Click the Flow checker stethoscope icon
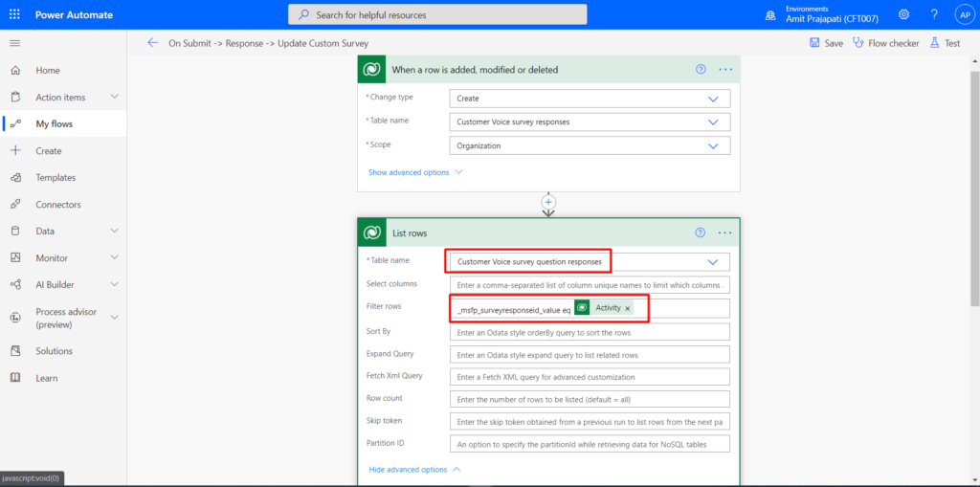This screenshot has width=980, height=487. (x=858, y=43)
